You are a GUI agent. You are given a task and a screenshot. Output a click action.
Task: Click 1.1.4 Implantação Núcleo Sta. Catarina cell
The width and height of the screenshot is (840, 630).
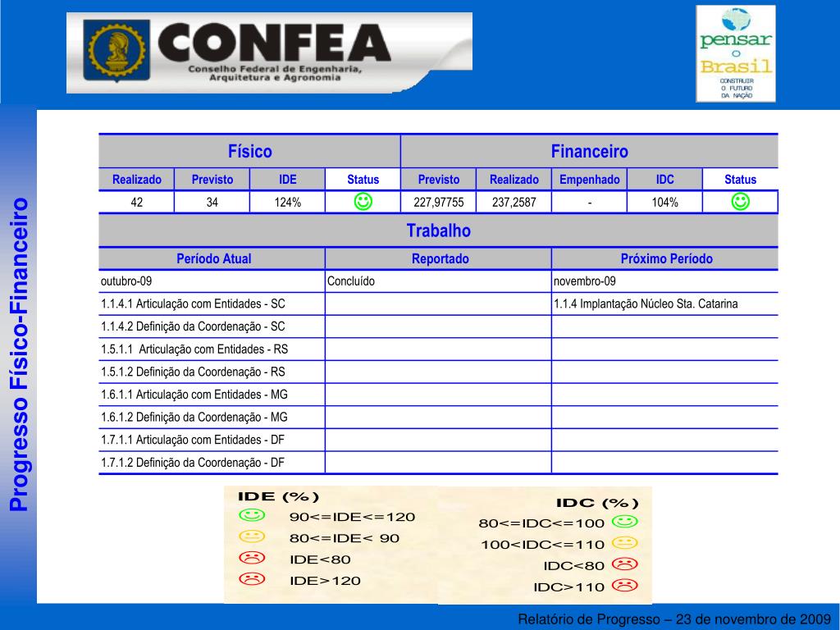click(x=664, y=304)
